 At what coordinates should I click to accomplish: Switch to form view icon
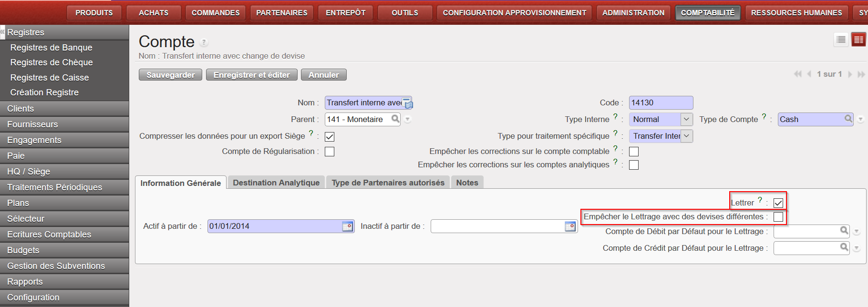[858, 40]
